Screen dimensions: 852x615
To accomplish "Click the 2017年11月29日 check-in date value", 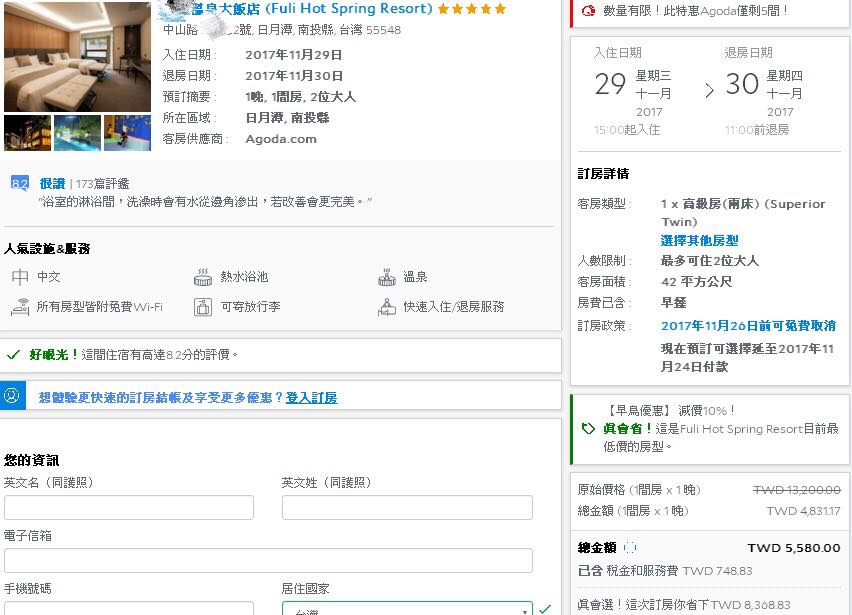I will tap(293, 55).
